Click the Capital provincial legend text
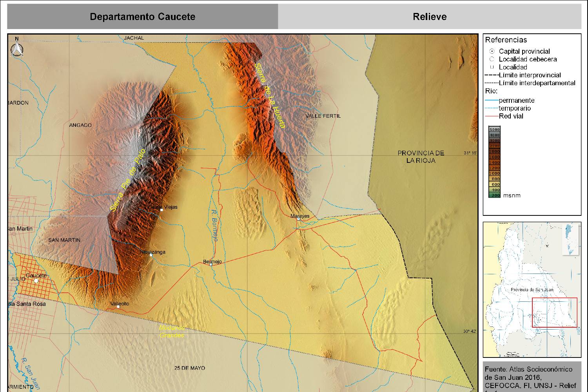Image resolution: width=588 pixels, height=392 pixels. tap(524, 51)
